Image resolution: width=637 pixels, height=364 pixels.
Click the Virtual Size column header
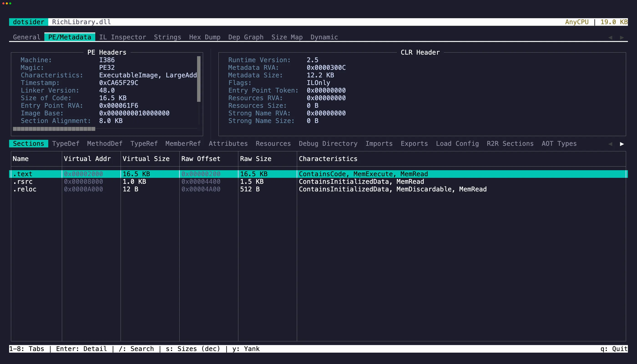(146, 159)
